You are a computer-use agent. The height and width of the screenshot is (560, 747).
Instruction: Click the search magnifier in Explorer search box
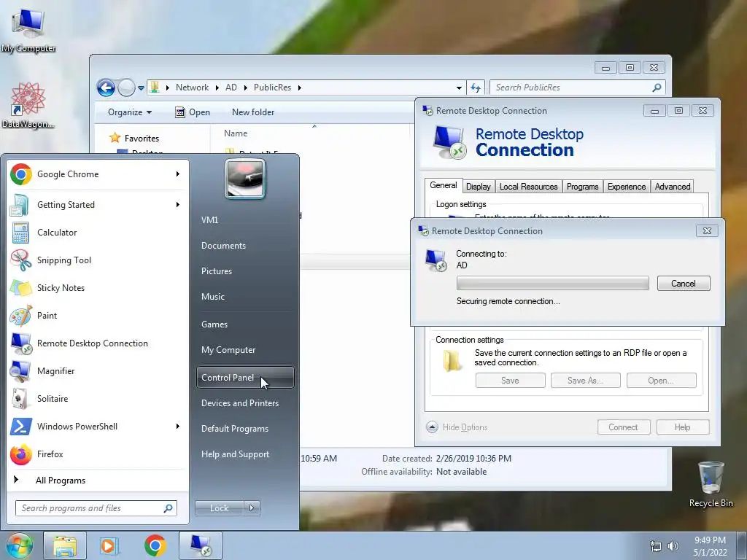coord(657,87)
